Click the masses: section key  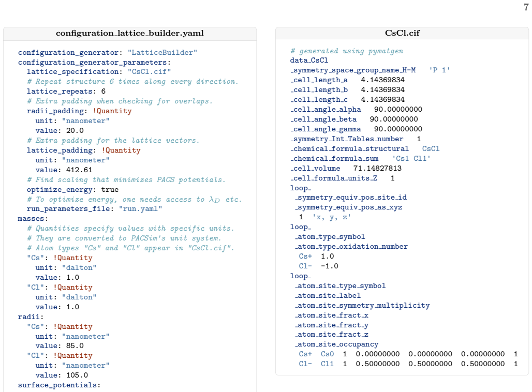33,219
